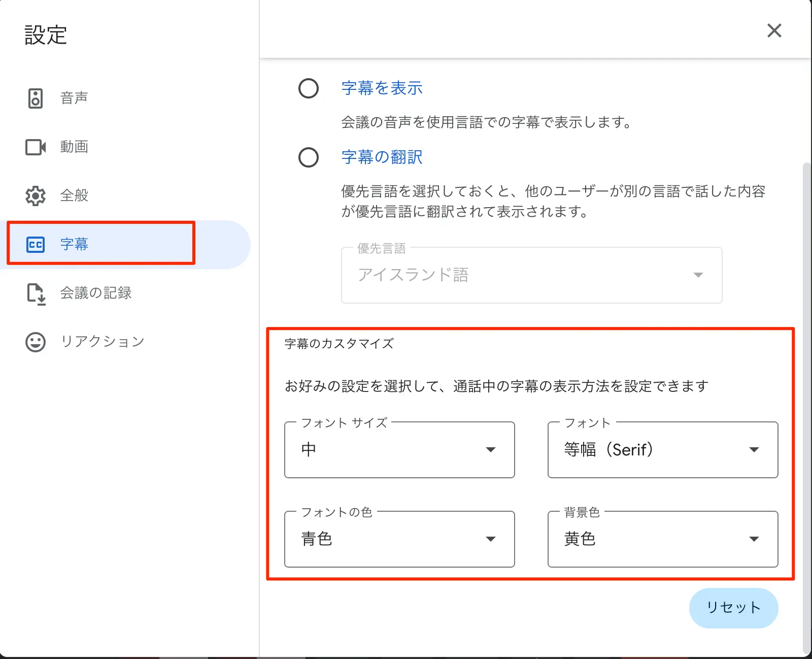Open the リアクション tab
The width and height of the screenshot is (812, 659).
[x=125, y=342]
